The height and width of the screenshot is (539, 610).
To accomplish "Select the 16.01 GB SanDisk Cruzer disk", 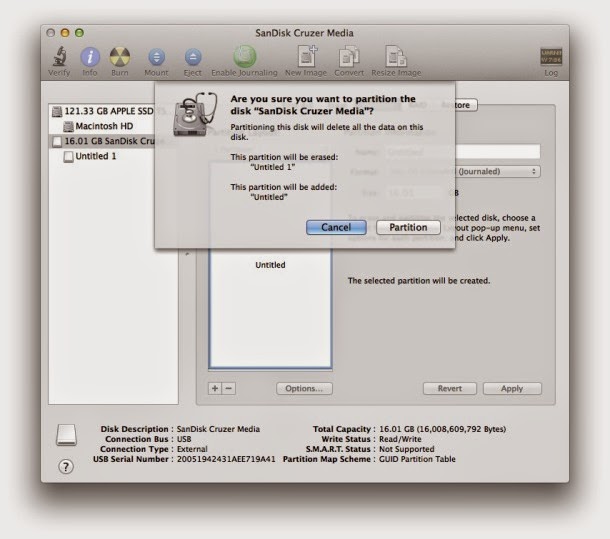I will 104,141.
